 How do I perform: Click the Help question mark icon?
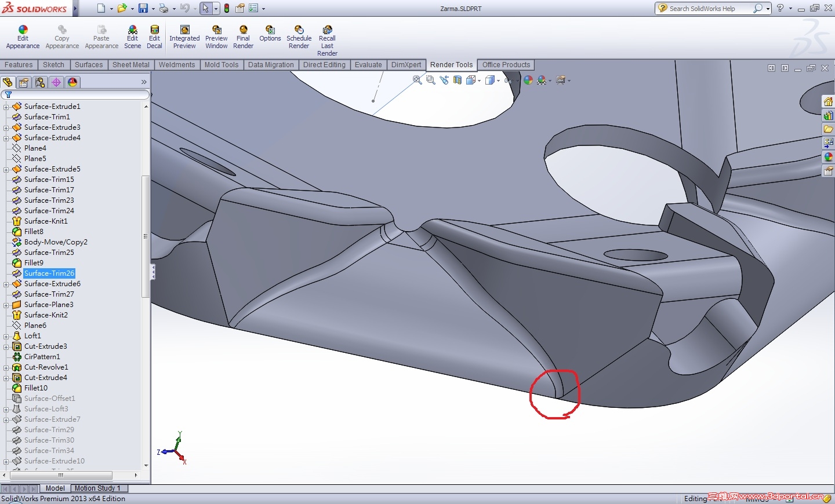tap(780, 8)
